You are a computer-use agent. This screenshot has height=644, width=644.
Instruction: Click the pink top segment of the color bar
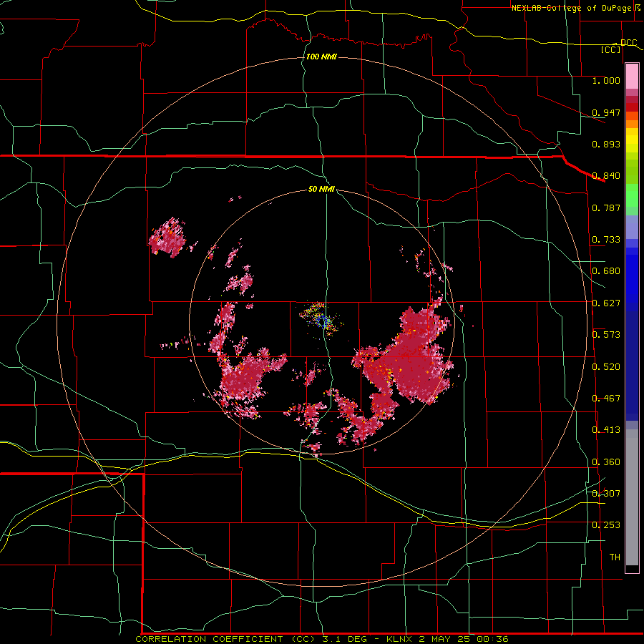[x=632, y=76]
